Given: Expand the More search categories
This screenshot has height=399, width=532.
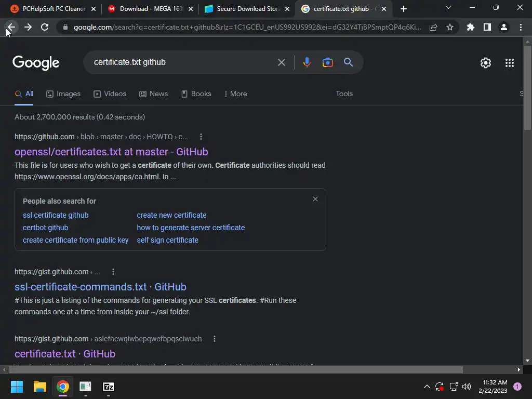Looking at the screenshot, I should (x=235, y=94).
